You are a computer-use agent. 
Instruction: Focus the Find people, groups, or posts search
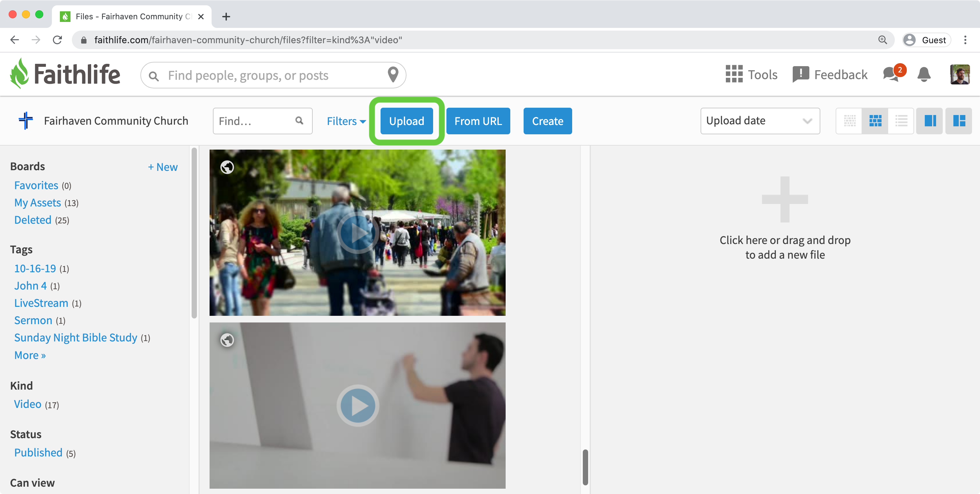coord(273,75)
